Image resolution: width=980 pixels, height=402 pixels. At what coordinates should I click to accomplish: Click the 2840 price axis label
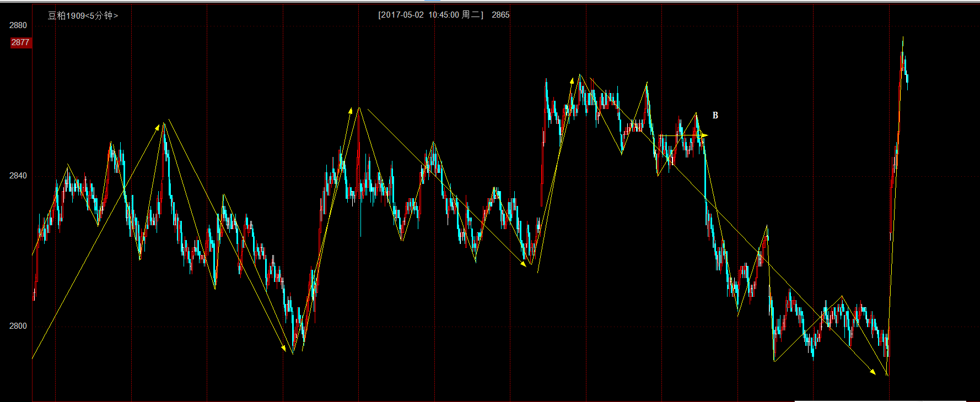coord(18,176)
